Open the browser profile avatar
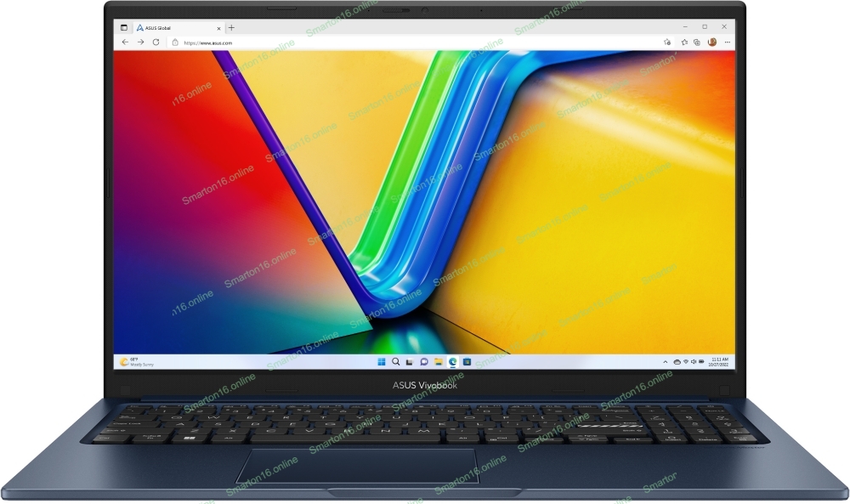 click(711, 42)
